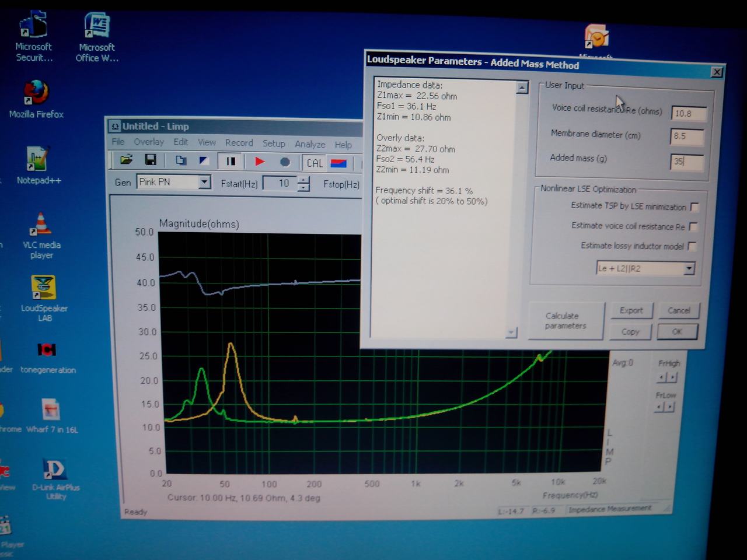Click FrLow right arrow button
This screenshot has width=747, height=560.
[670, 408]
